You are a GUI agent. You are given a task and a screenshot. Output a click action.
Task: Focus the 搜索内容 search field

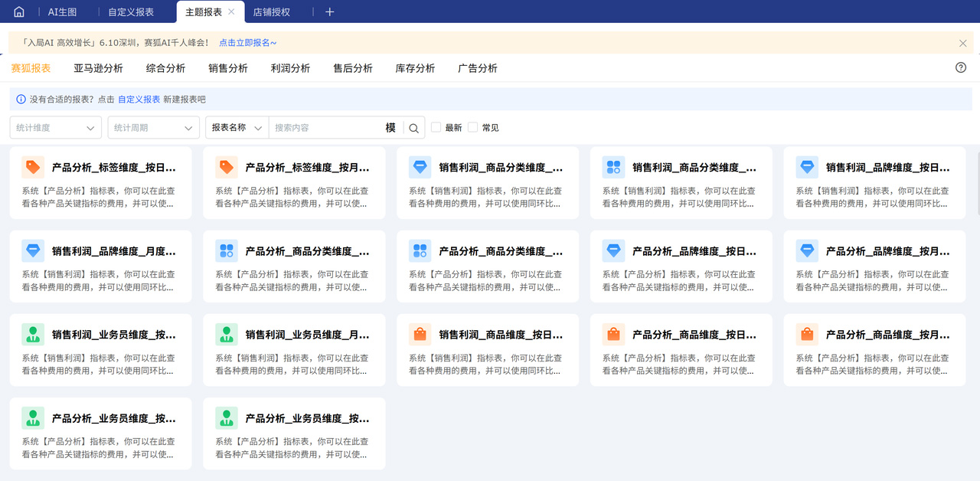328,128
